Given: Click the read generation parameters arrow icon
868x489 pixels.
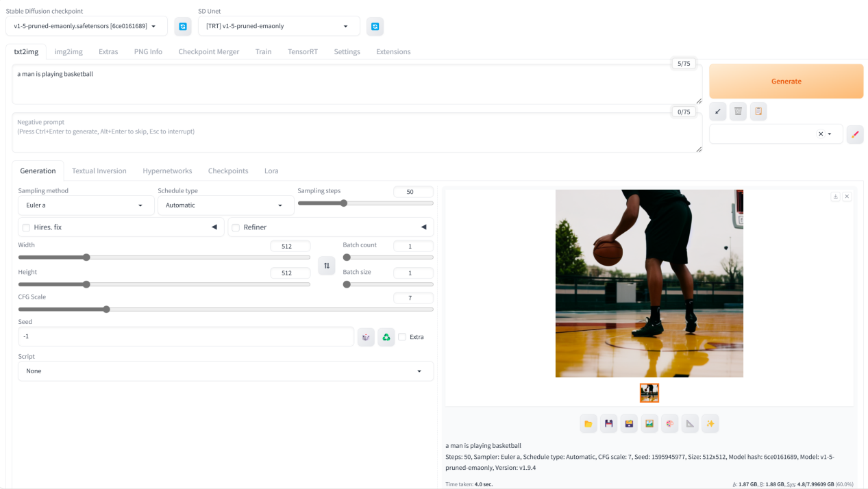Looking at the screenshot, I should [x=718, y=112].
